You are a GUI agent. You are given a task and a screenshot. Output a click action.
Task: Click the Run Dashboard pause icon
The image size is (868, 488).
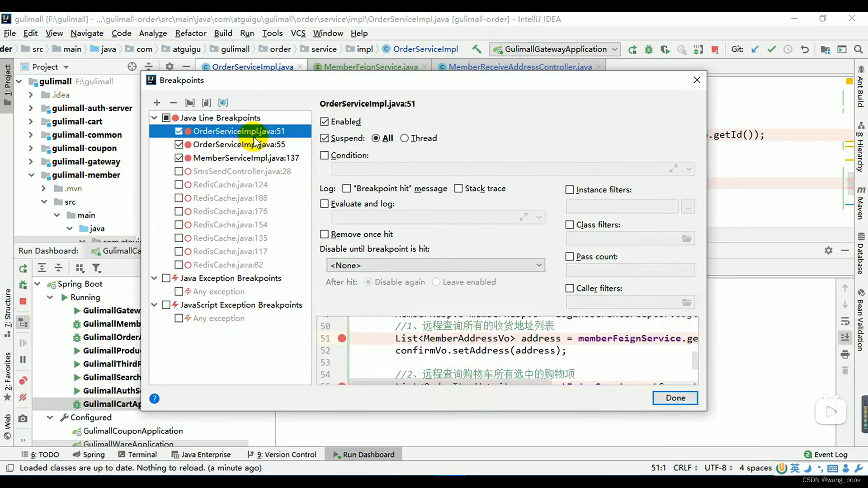(23, 360)
